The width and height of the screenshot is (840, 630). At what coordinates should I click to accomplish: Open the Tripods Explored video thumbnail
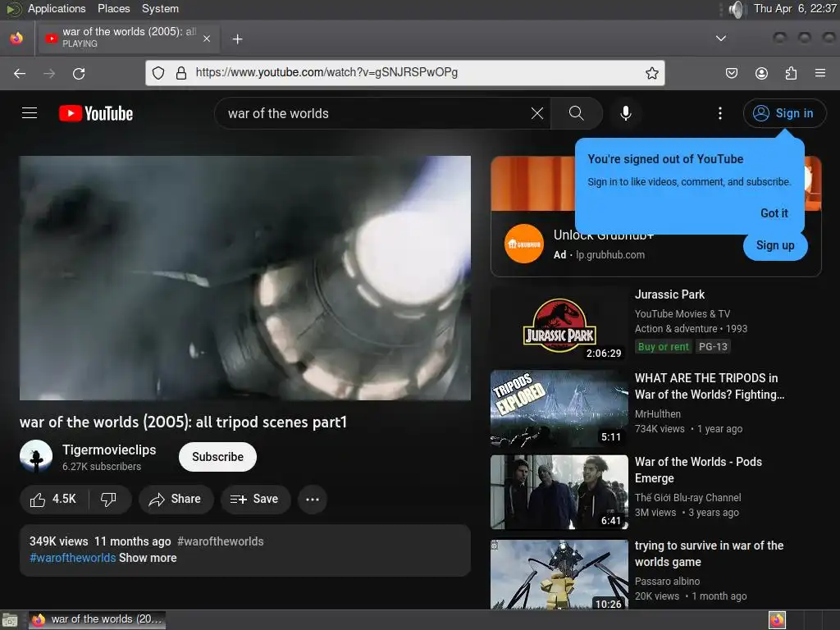559,409
